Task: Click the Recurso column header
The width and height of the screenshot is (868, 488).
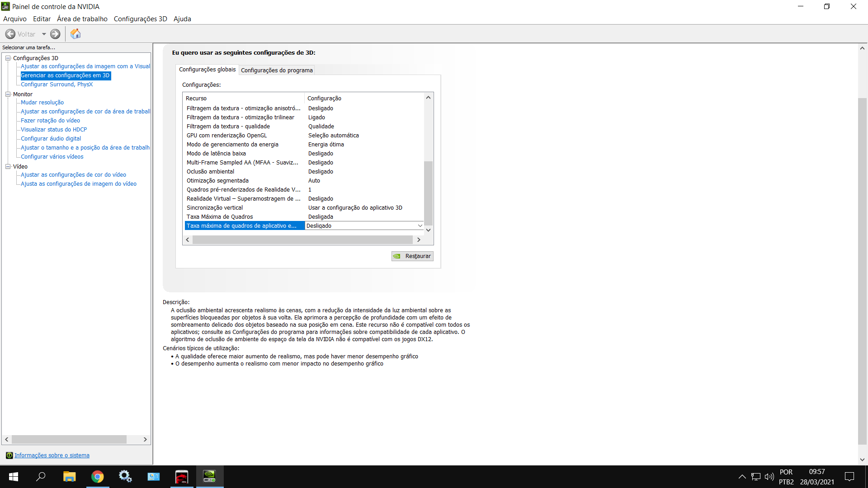Action: (x=244, y=99)
